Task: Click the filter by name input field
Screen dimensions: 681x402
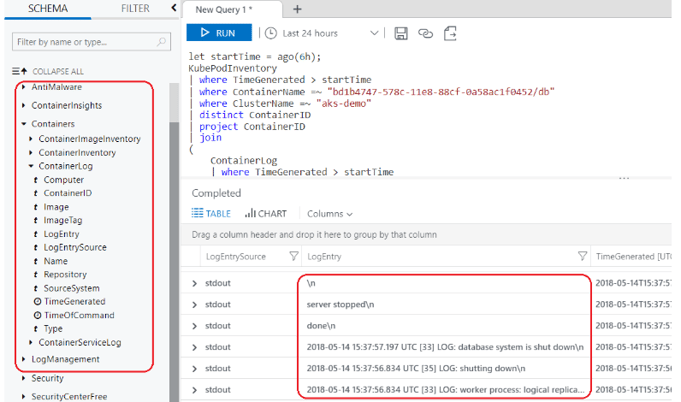Action: click(85, 42)
